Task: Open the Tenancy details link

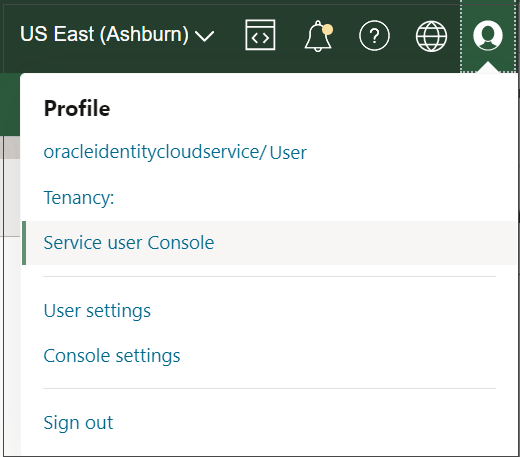Action: (79, 198)
